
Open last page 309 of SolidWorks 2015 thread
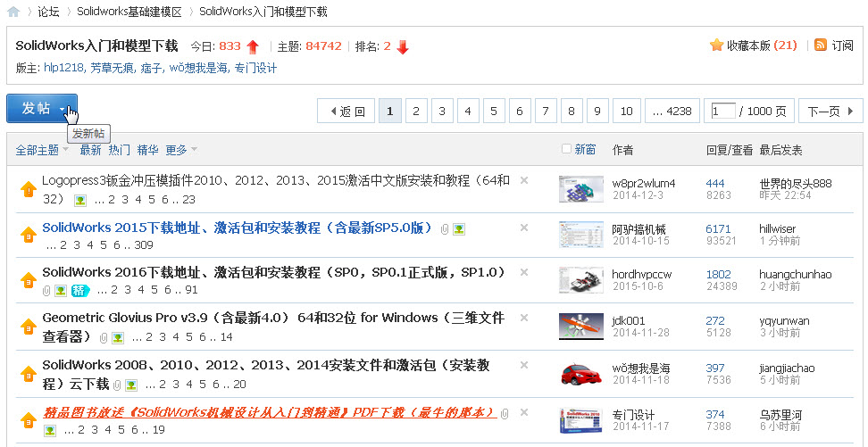[144, 245]
